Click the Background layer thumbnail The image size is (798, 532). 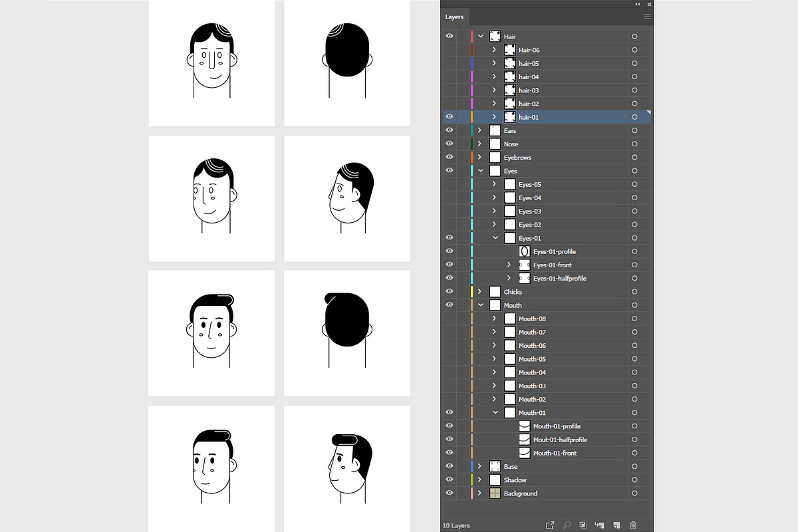tap(495, 493)
